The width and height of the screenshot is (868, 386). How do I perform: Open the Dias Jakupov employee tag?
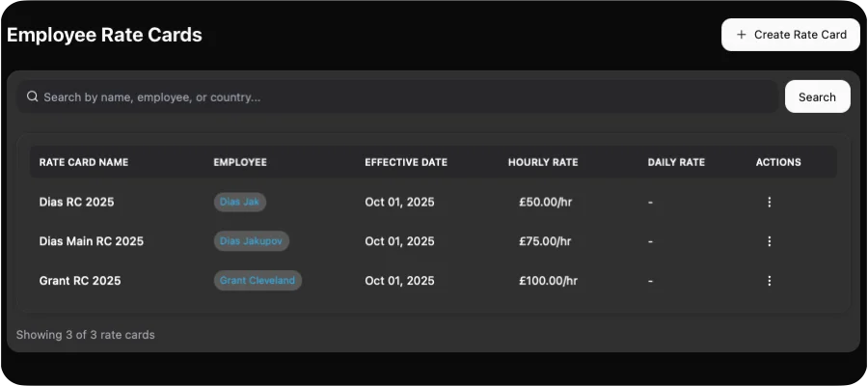(x=251, y=241)
